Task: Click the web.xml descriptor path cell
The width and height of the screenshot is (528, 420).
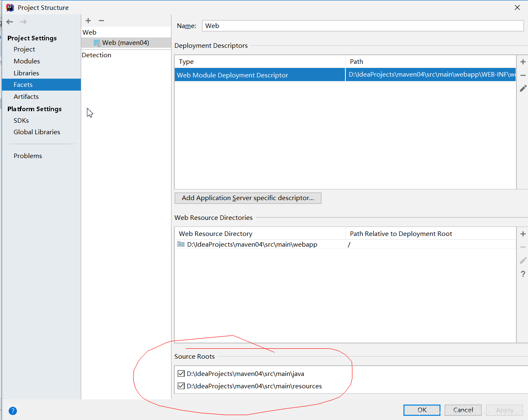Action: [x=431, y=75]
